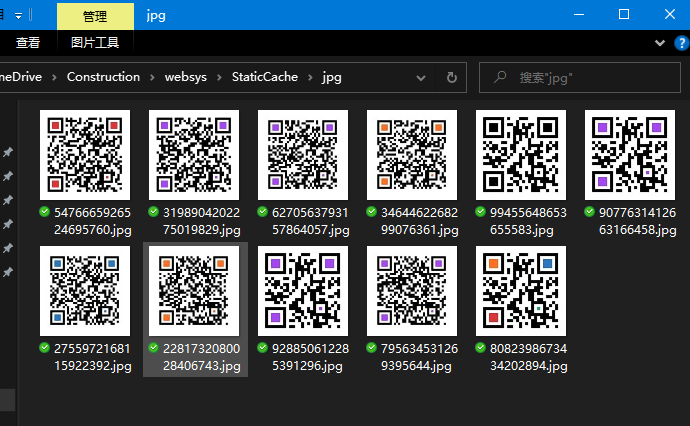
Task: Click the jpg breadcrumb in address bar
Action: click(x=331, y=77)
